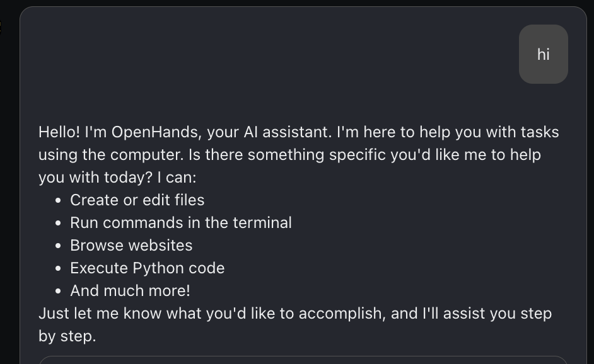Viewport: 594px width, 364px height.
Task: Click the partially visible yellow icon at left edge
Action: pyautogui.click(x=1, y=26)
